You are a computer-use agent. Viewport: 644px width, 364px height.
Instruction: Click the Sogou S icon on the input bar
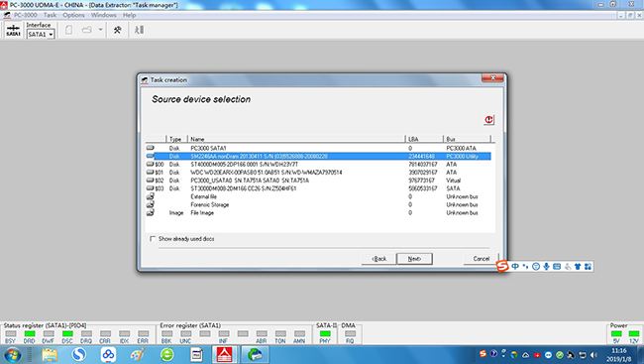tap(502, 267)
